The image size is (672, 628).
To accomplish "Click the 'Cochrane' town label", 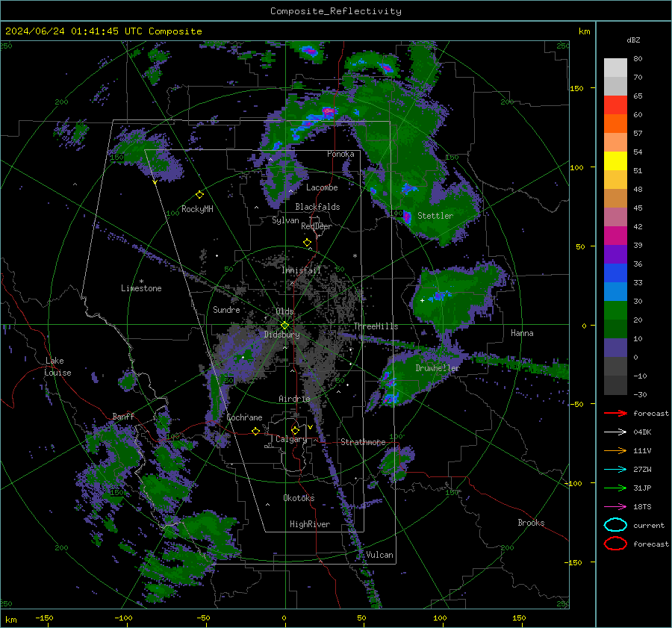I will point(244,417).
